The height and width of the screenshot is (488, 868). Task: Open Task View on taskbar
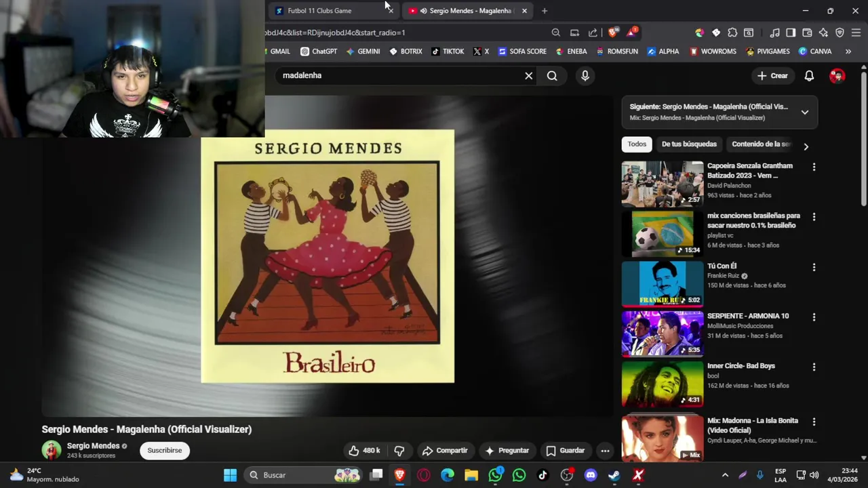click(376, 475)
